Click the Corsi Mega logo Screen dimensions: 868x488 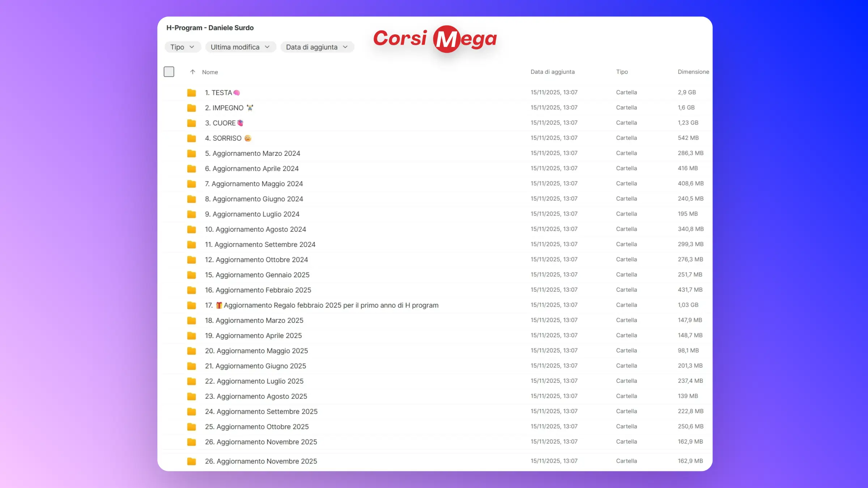[435, 39]
